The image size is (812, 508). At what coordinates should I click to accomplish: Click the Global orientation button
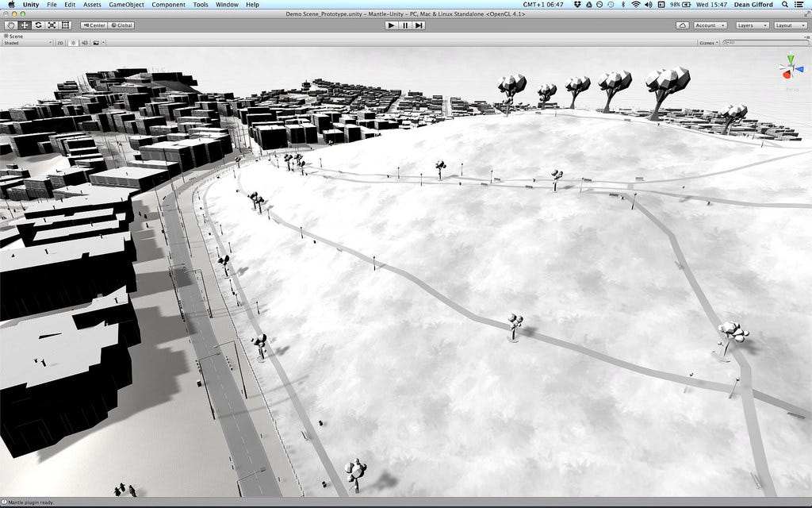coord(123,25)
